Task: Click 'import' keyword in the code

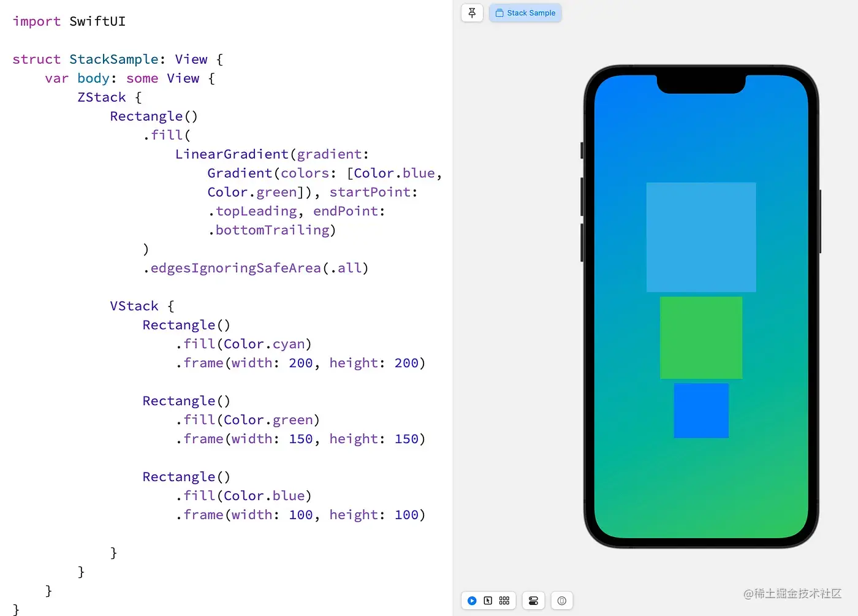Action: (x=37, y=21)
